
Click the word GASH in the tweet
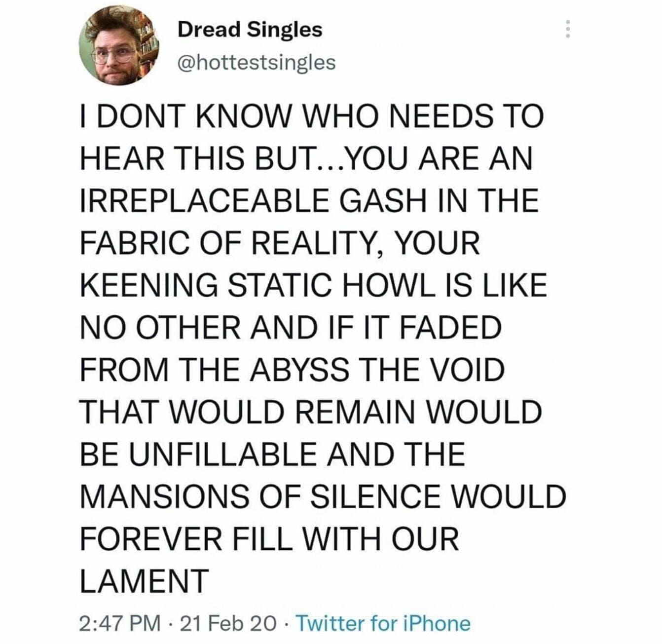[x=378, y=201]
